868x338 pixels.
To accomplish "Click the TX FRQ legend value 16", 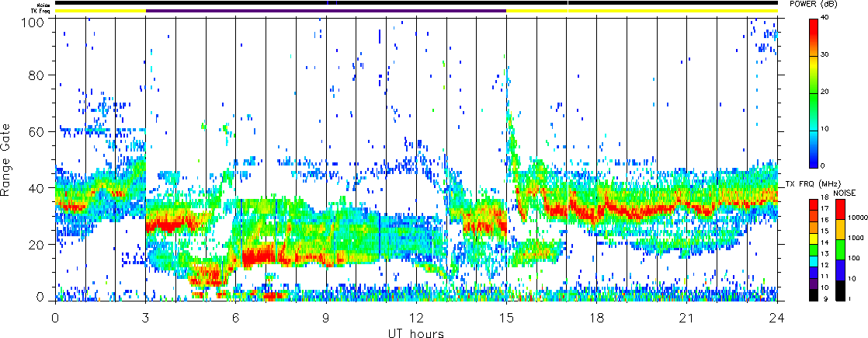I will 825,220.
